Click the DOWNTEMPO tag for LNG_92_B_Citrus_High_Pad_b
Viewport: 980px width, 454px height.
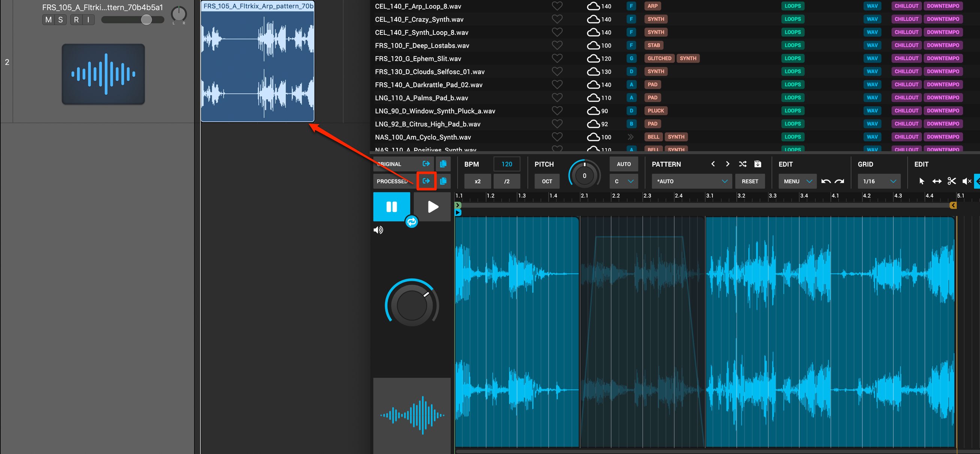point(943,124)
